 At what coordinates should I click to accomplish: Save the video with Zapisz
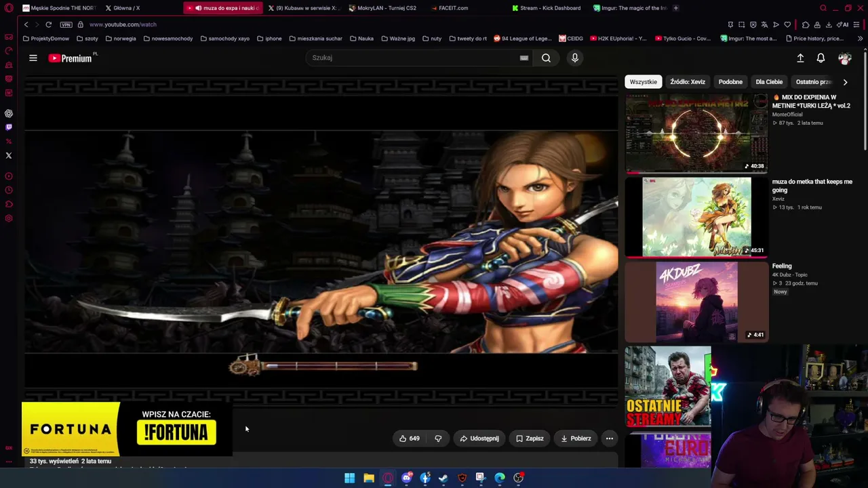(x=530, y=439)
